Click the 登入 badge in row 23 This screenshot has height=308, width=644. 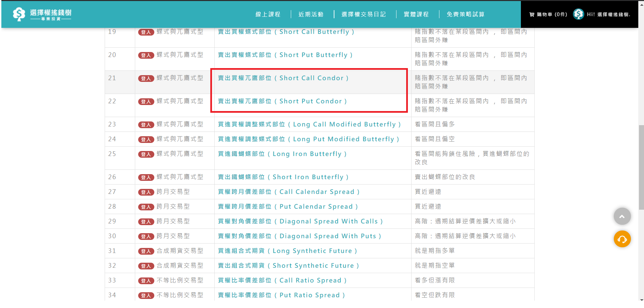146,125
